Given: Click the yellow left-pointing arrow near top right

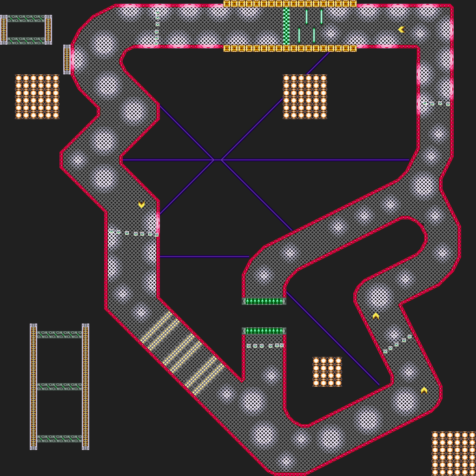Looking at the screenshot, I should pyautogui.click(x=401, y=29).
